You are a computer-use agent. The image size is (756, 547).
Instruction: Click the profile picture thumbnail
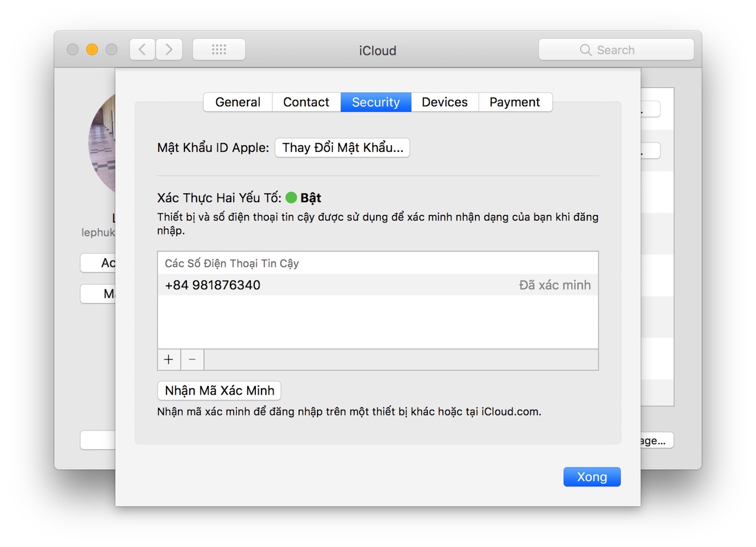(x=103, y=144)
